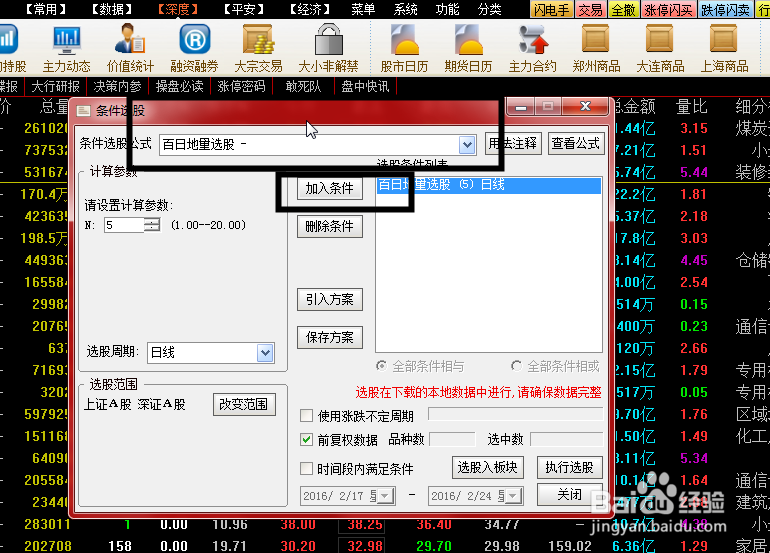Open the 功能 menu item
Screen dimensions: 770x553
click(x=447, y=9)
